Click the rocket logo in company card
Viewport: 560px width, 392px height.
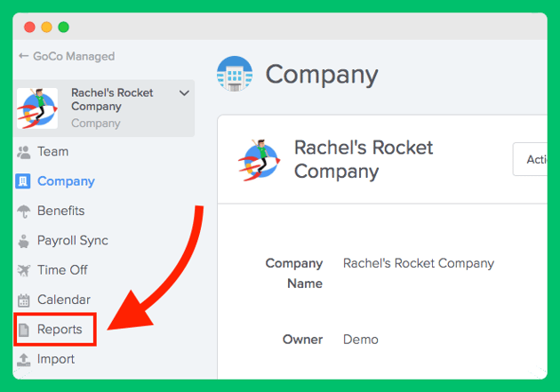[259, 160]
